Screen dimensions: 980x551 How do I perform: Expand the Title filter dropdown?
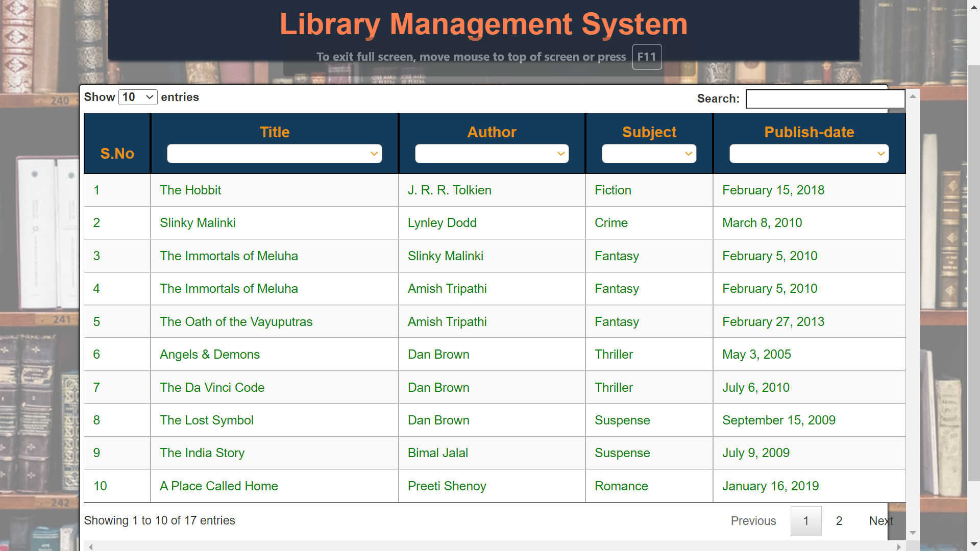(x=274, y=154)
